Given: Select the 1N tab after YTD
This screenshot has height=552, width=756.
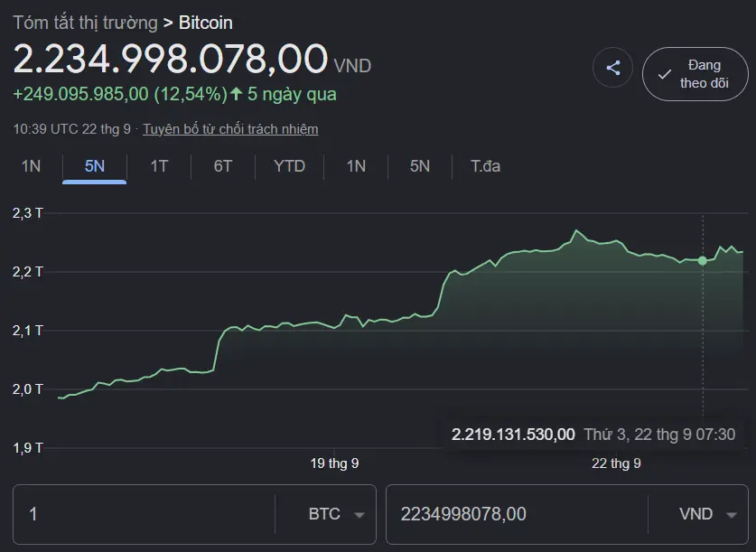Looking at the screenshot, I should (356, 166).
